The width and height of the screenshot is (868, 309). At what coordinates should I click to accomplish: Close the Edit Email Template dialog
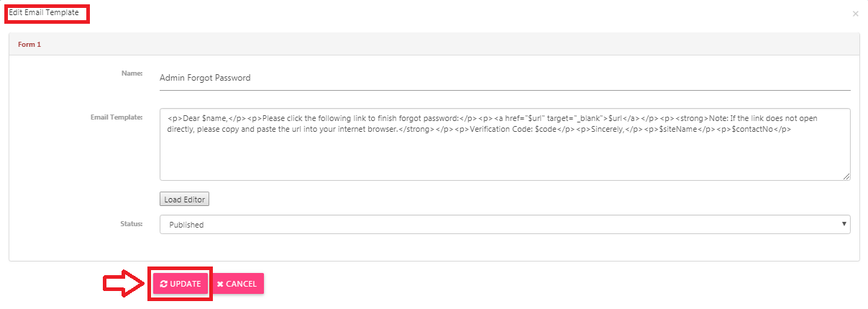point(855,14)
